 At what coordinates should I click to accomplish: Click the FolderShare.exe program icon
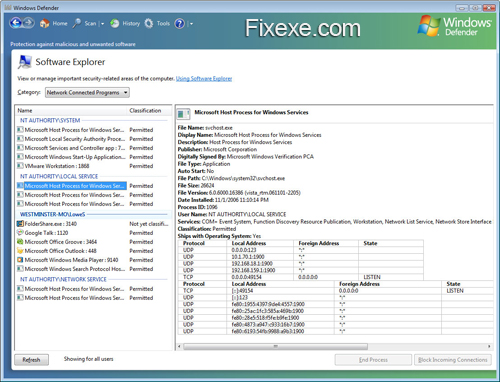[x=20, y=224]
